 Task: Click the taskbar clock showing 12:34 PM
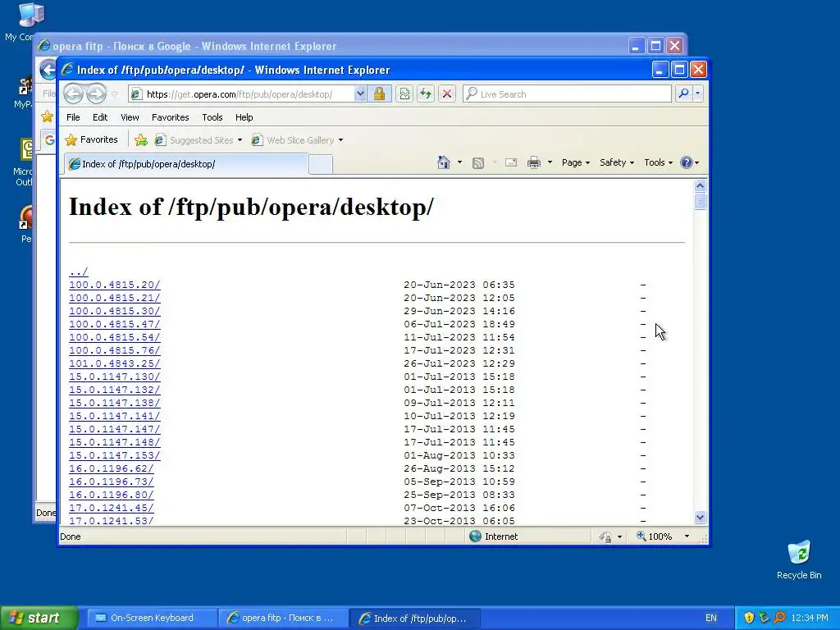click(810, 618)
